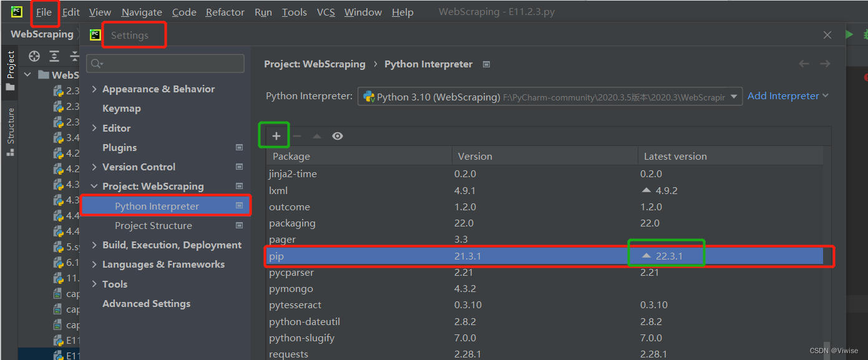This screenshot has width=868, height=360.
Task: Click the upgrade package triangle icon in toolbar
Action: (x=317, y=136)
